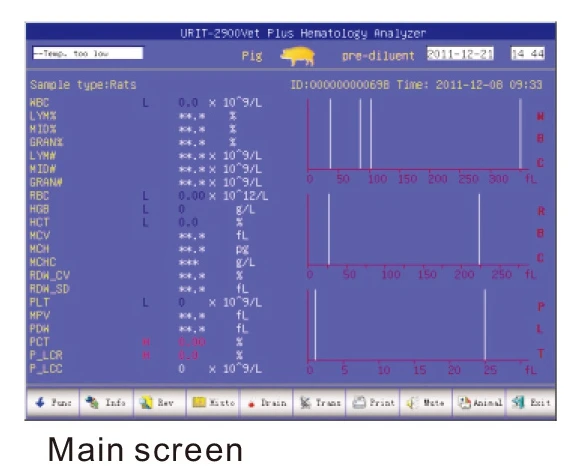Click inside the PLT histogram chart

(418, 325)
